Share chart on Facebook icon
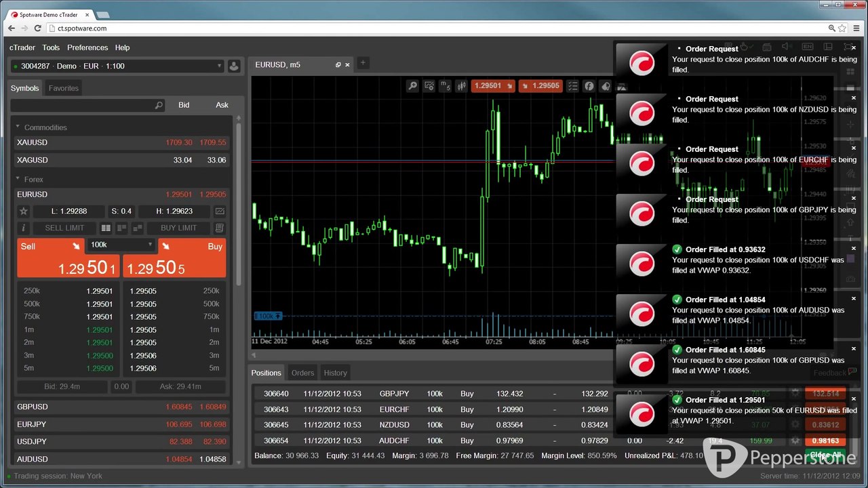 pyautogui.click(x=589, y=86)
